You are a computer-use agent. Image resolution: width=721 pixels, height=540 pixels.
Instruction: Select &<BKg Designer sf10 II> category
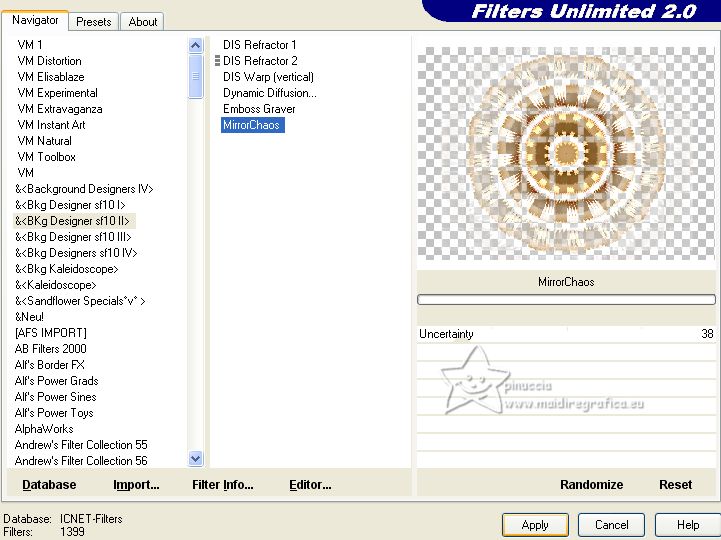tap(73, 221)
